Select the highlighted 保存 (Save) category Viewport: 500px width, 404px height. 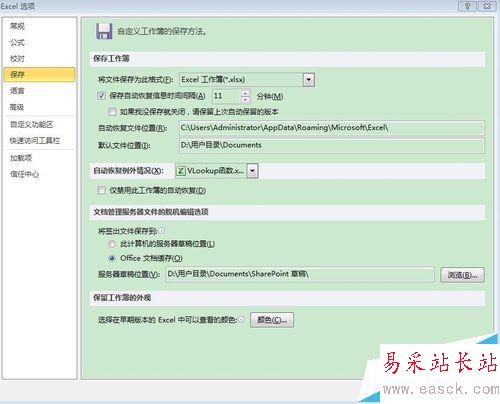click(39, 74)
